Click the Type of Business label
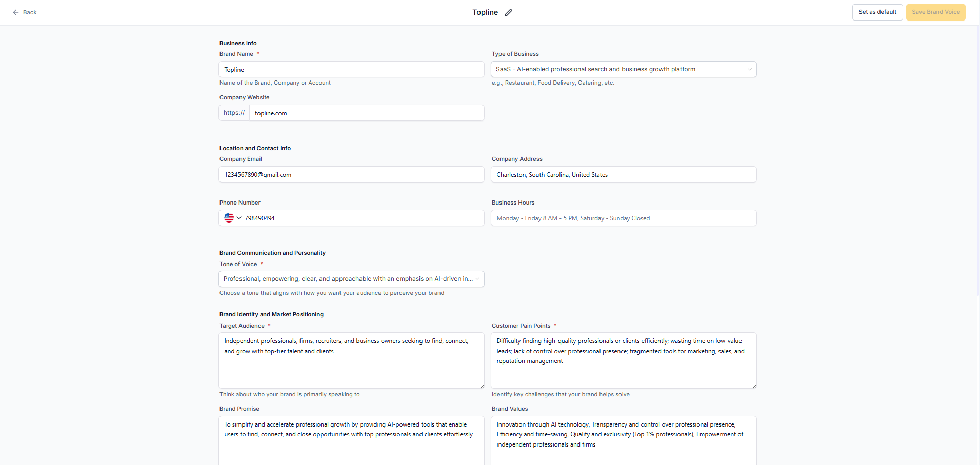 pos(515,54)
